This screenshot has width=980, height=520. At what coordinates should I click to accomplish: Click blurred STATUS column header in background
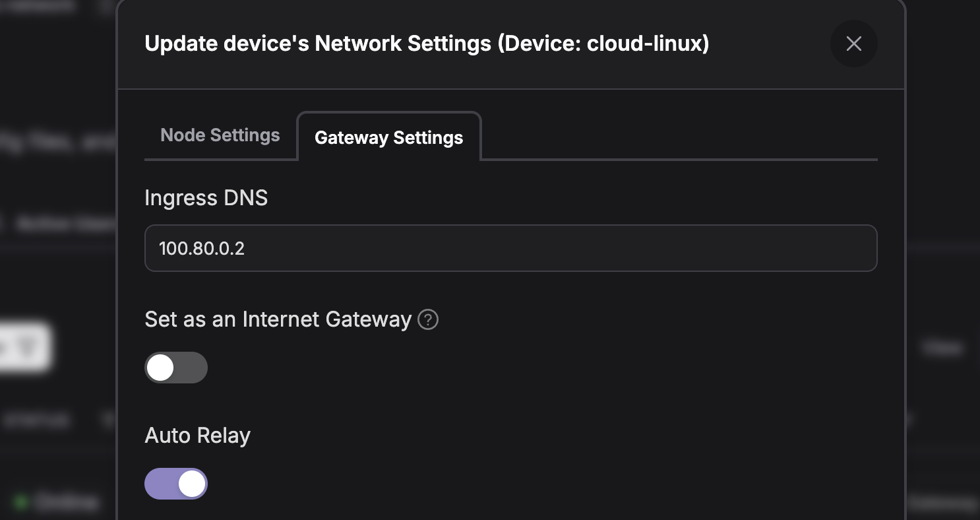[x=37, y=420]
